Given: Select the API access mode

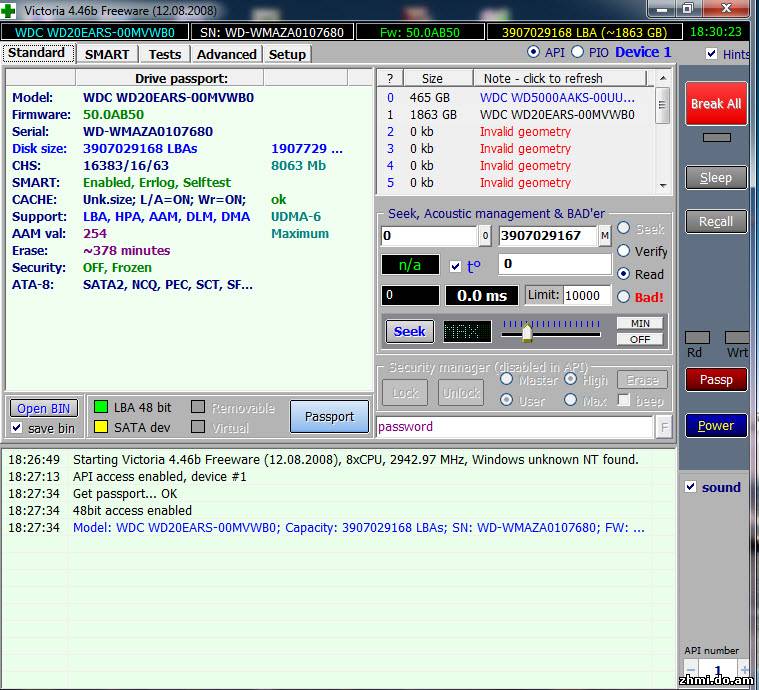Looking at the screenshot, I should 533,52.
